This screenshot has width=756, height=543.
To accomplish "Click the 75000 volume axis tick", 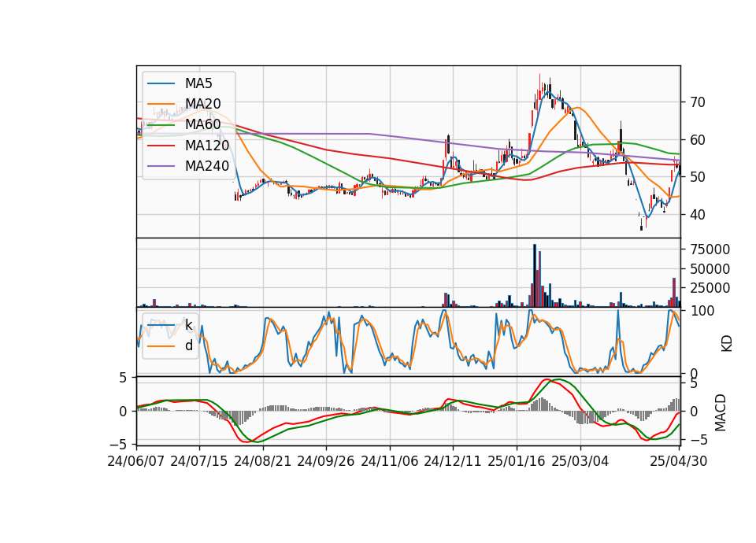I will (710, 249).
